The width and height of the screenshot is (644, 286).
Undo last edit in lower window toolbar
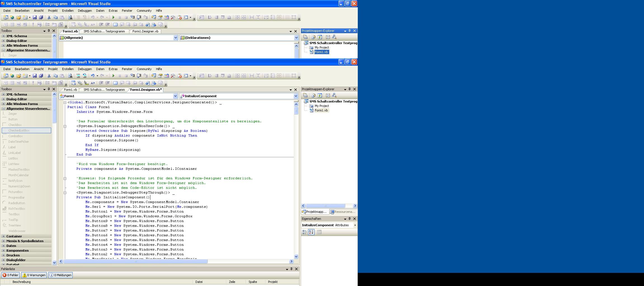pyautogui.click(x=93, y=76)
